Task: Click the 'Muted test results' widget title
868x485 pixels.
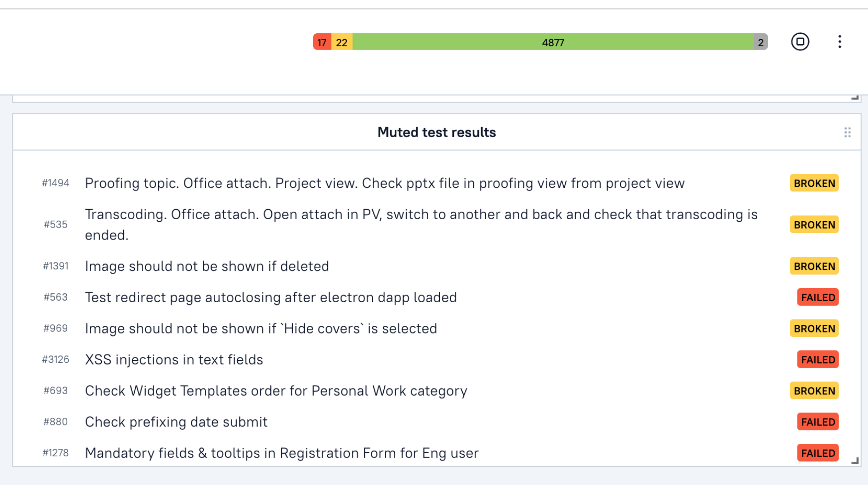Action: coord(436,132)
